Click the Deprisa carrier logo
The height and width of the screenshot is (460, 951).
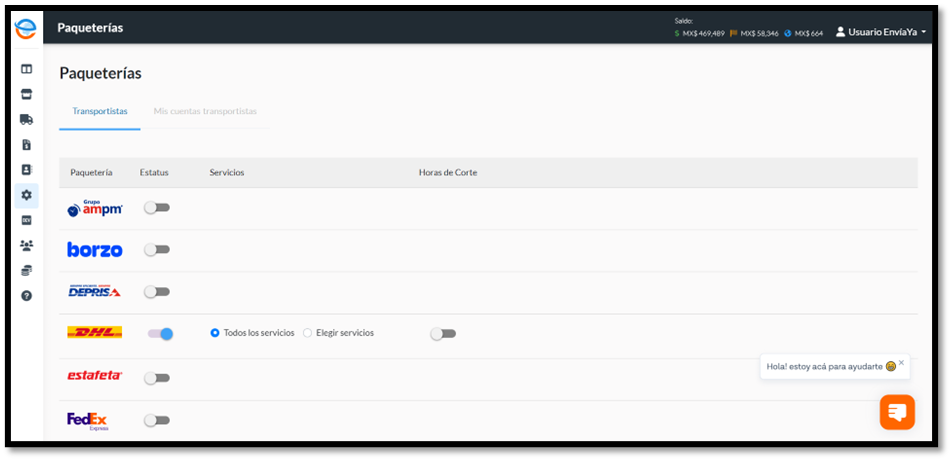pyautogui.click(x=94, y=291)
